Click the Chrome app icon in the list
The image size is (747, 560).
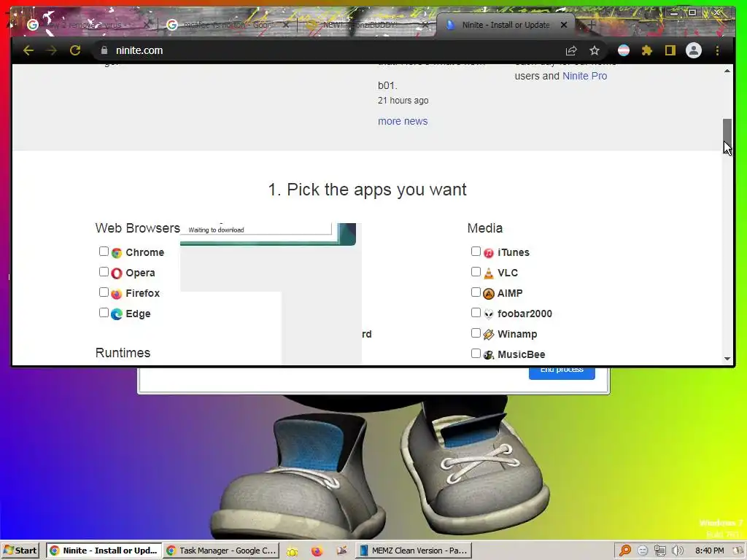(x=117, y=253)
